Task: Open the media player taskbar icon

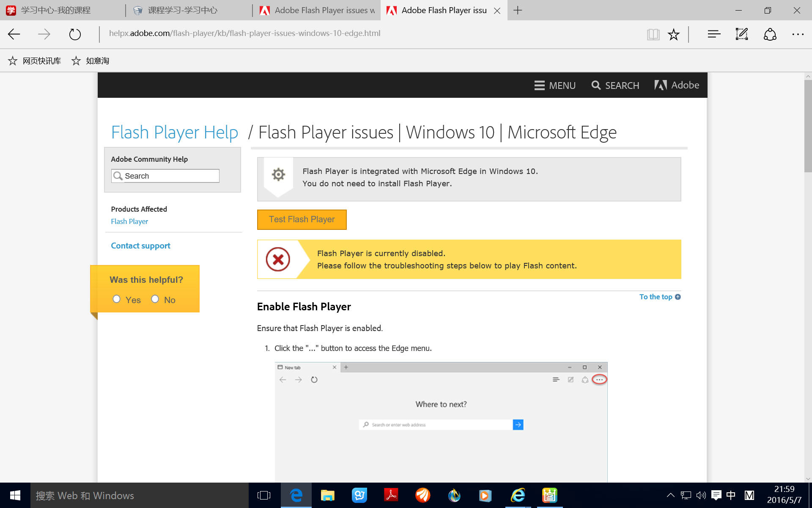Action: [x=486, y=495]
